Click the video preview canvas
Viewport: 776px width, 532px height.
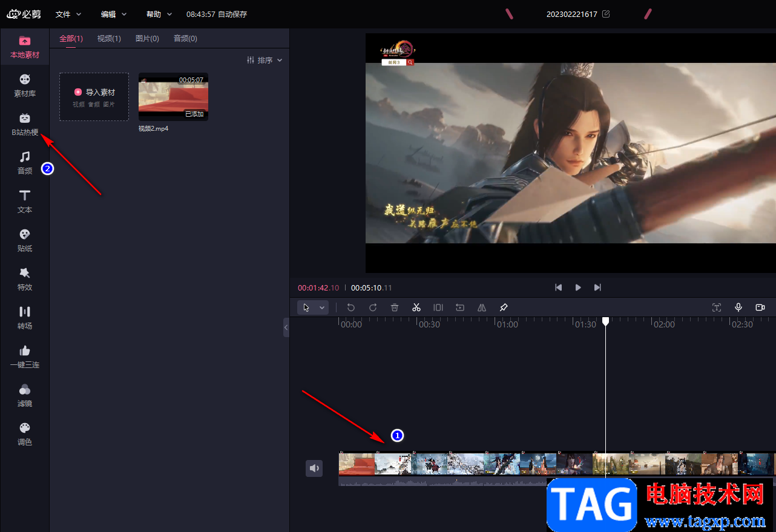point(571,153)
